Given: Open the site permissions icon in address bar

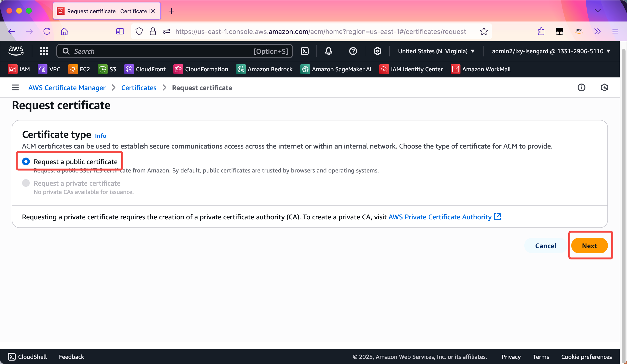Looking at the screenshot, I should 167,31.
